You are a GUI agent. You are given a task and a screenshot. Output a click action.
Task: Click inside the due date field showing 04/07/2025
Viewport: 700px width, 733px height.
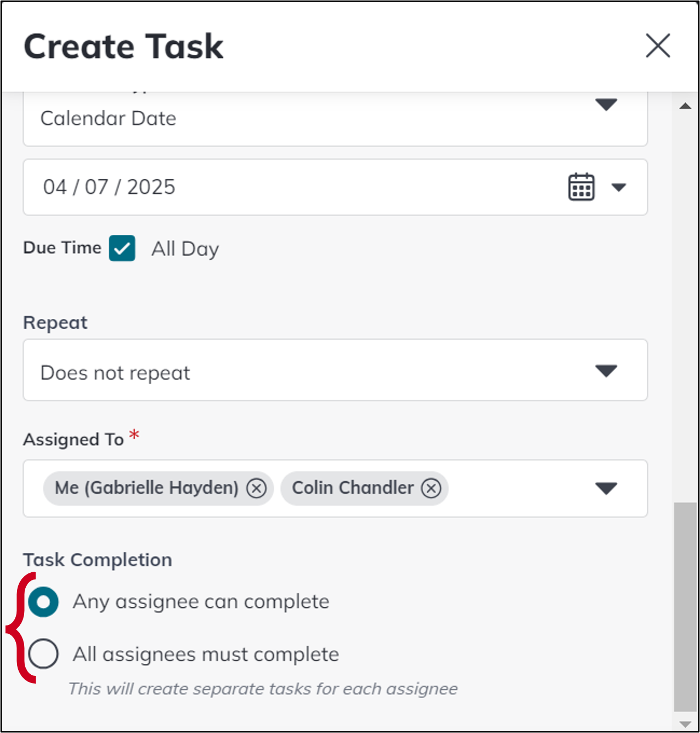click(x=219, y=187)
